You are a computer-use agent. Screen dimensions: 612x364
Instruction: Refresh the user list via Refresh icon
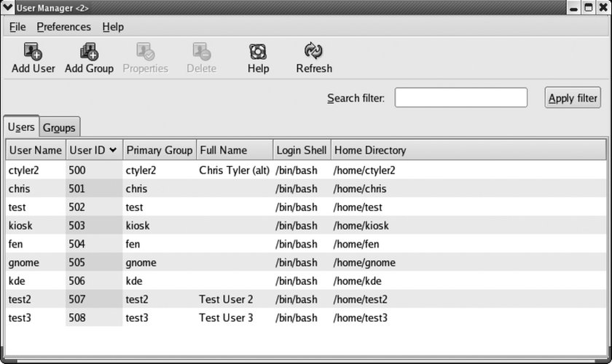[313, 52]
